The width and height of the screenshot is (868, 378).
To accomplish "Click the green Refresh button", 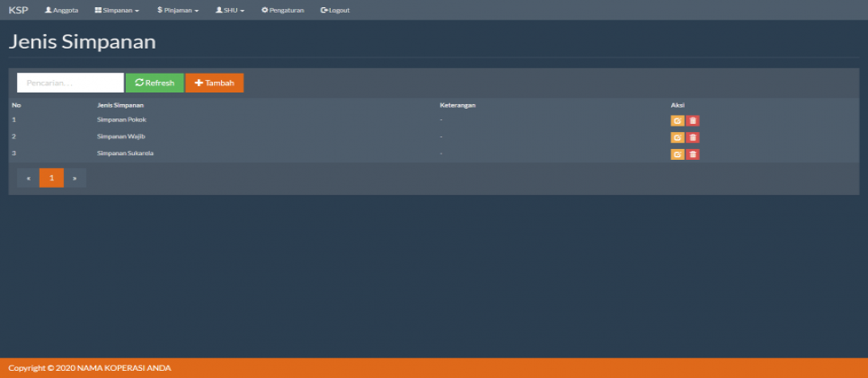I will click(155, 83).
